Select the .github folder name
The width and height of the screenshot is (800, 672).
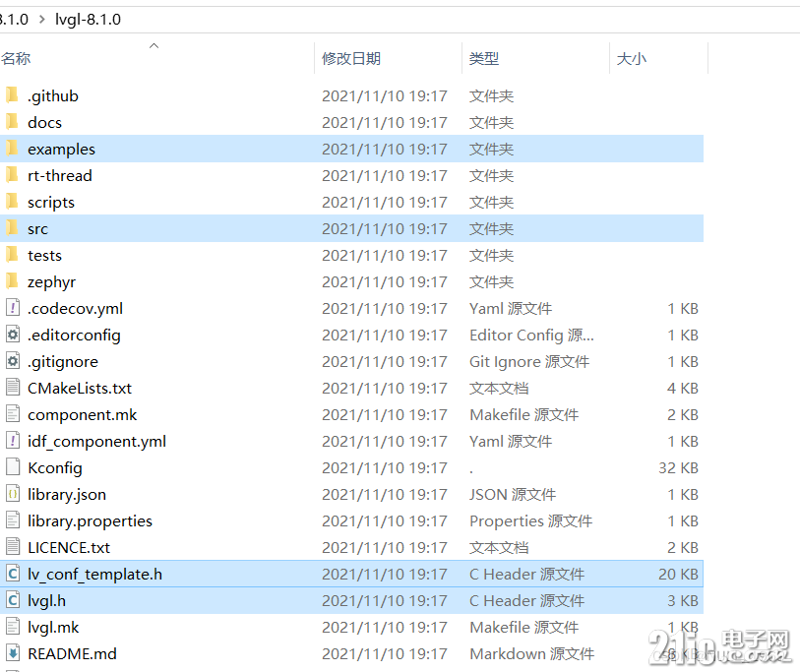53,95
